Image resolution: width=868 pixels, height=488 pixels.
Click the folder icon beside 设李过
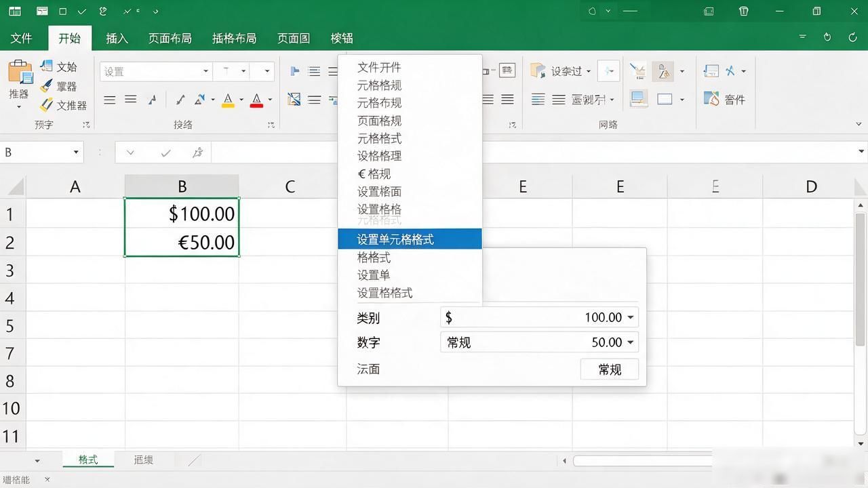click(538, 70)
